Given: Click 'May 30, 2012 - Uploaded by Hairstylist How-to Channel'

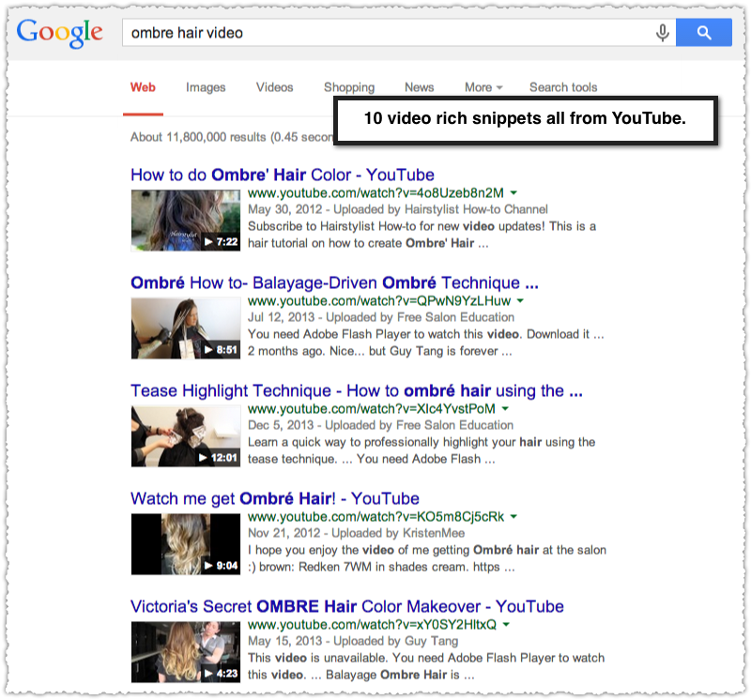Looking at the screenshot, I should (x=398, y=209).
